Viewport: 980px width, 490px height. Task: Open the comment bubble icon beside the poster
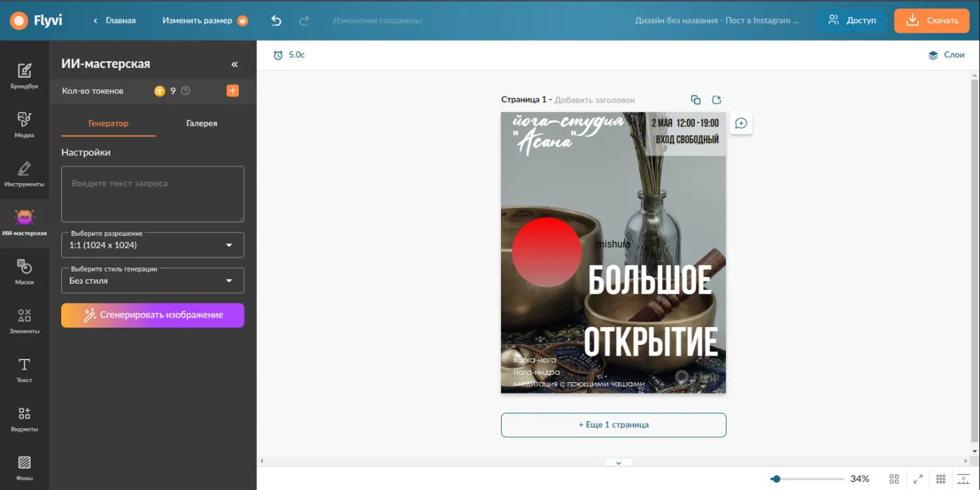(x=740, y=123)
